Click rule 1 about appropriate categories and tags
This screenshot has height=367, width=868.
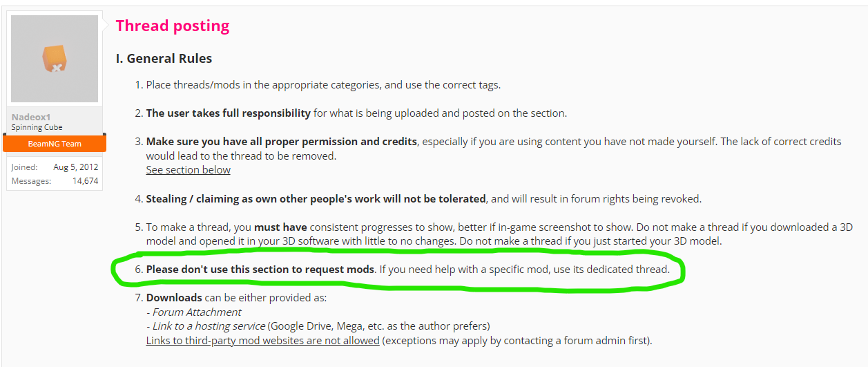tap(323, 85)
